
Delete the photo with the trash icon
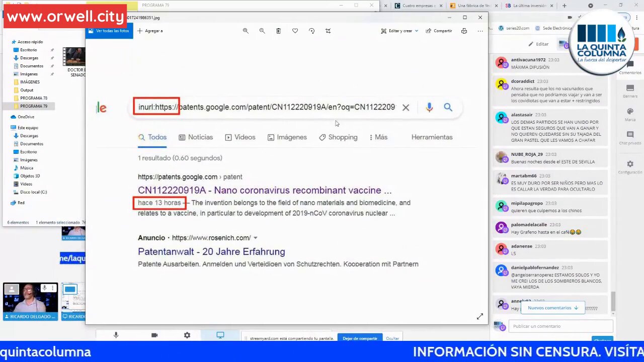(x=278, y=31)
